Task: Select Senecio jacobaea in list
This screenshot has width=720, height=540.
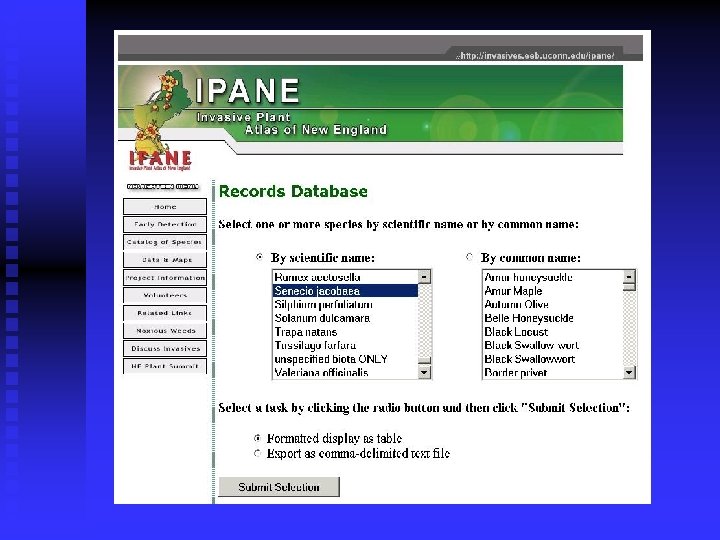Action: tap(345, 291)
